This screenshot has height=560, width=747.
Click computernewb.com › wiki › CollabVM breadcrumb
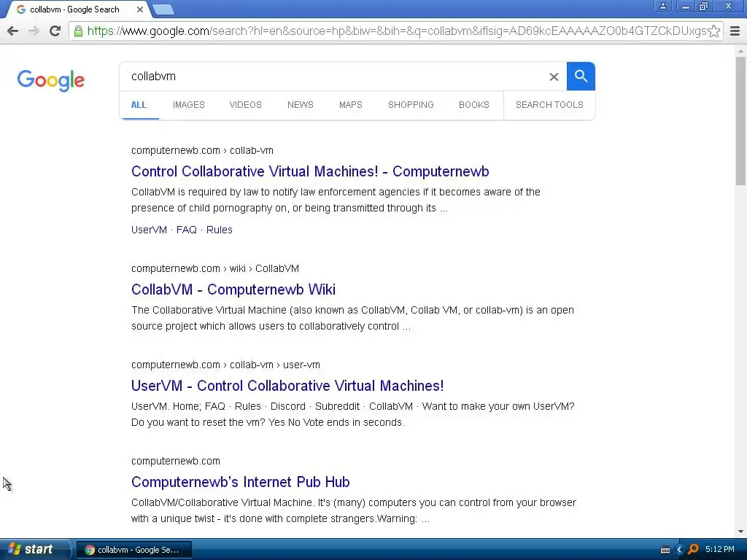point(215,268)
